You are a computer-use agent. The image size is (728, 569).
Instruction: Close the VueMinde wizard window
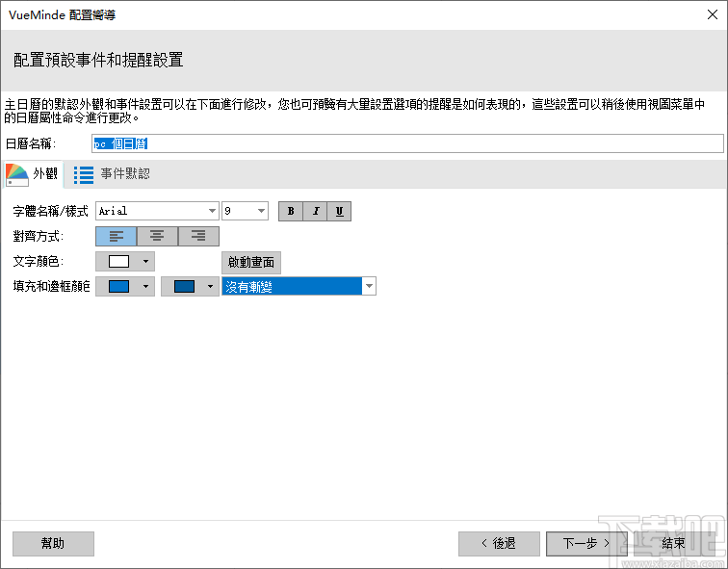[713, 14]
